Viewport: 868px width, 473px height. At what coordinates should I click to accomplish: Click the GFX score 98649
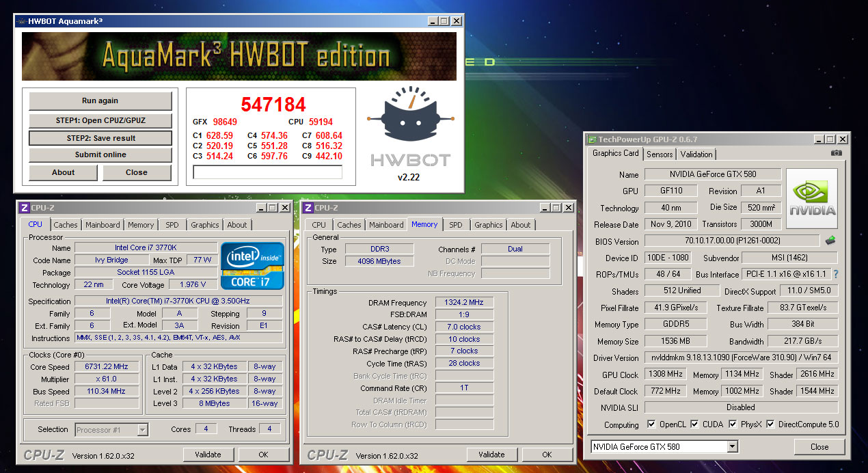(x=225, y=122)
